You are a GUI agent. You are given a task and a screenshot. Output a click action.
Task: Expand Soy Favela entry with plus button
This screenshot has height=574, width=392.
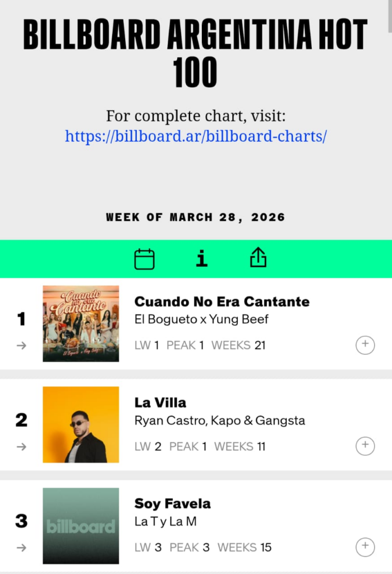[365, 547]
